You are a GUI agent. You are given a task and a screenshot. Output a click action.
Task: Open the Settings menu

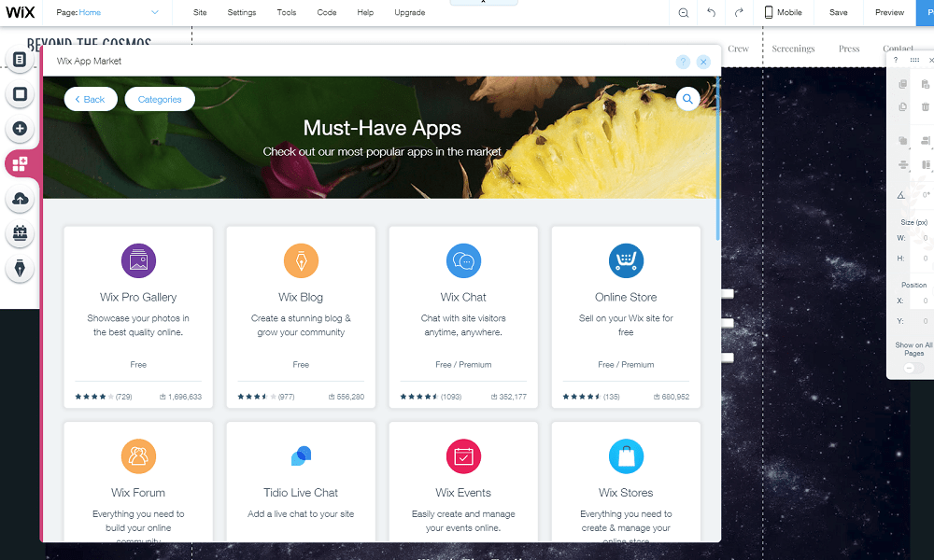tap(242, 12)
